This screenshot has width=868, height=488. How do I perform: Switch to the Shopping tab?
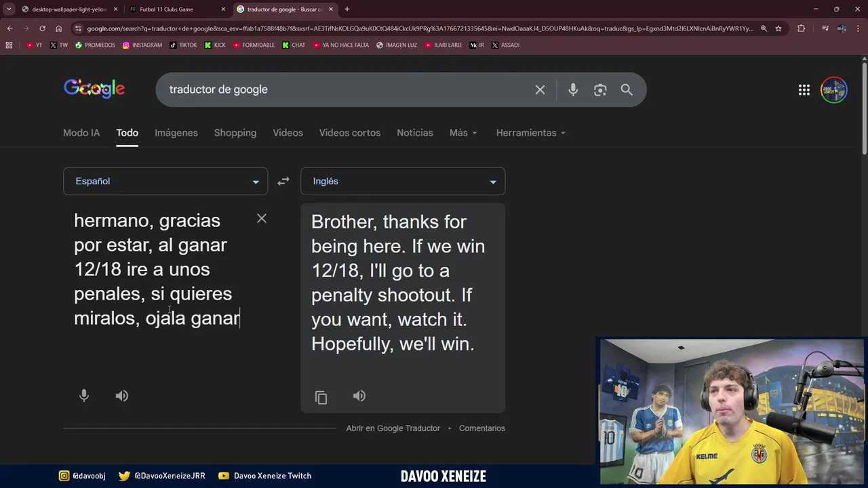tap(235, 133)
